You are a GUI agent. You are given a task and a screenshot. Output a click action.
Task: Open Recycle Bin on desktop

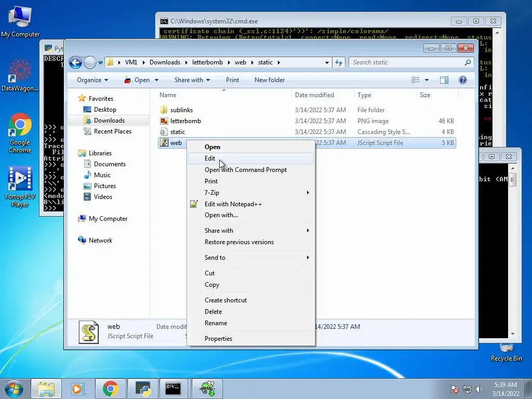[x=506, y=353]
